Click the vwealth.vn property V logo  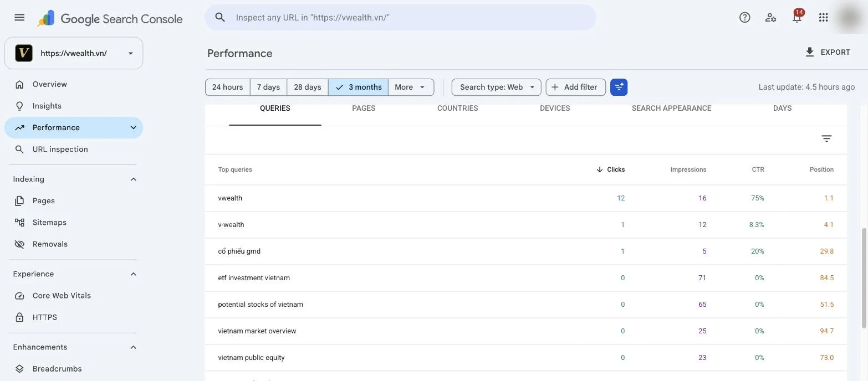pyautogui.click(x=23, y=53)
